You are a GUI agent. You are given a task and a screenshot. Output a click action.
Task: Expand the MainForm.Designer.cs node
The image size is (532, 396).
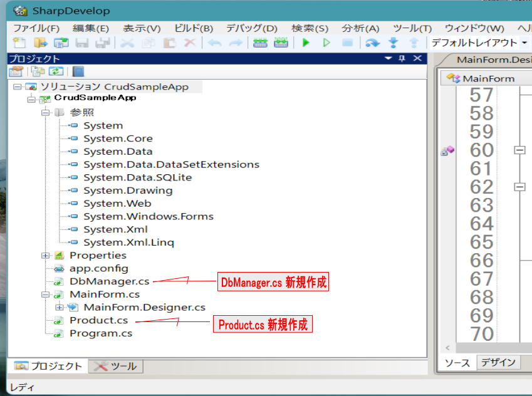[60, 307]
